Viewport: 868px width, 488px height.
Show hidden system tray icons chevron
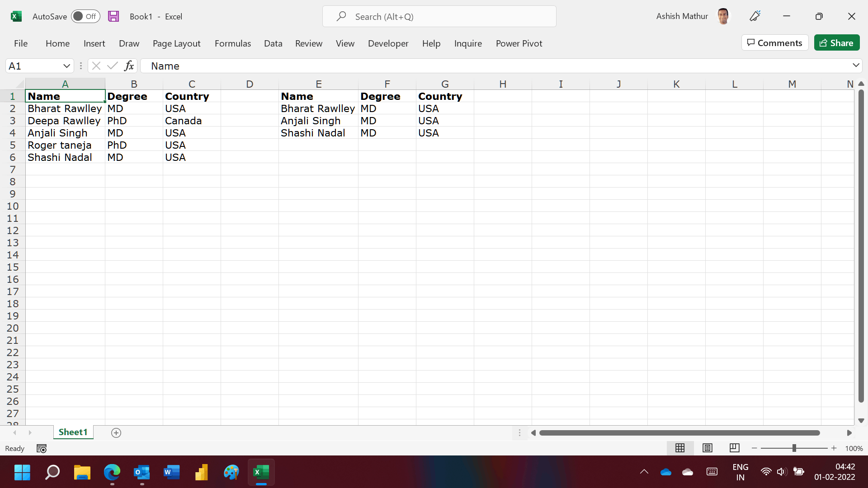[644, 472]
